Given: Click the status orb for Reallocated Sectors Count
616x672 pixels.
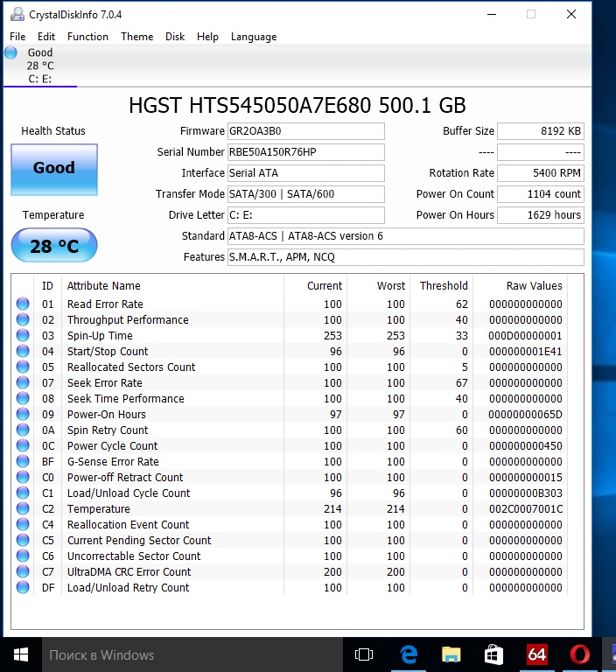Looking at the screenshot, I should (x=23, y=367).
